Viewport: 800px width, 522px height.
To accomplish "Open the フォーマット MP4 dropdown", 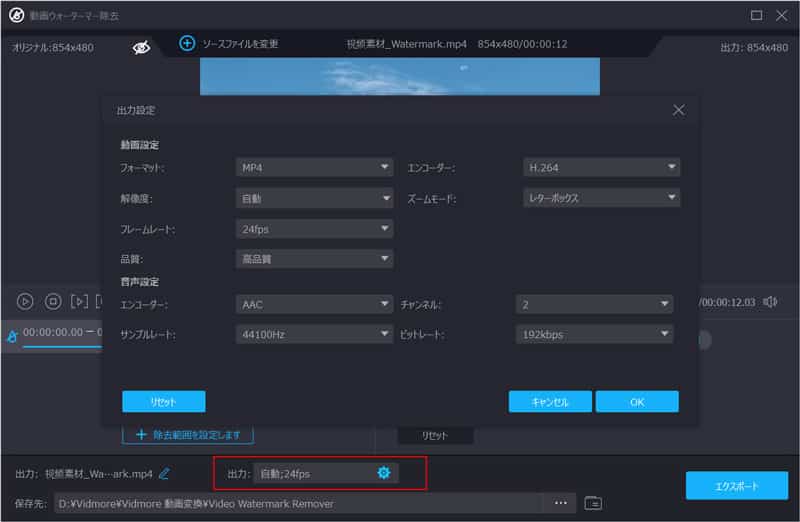I will coord(314,168).
